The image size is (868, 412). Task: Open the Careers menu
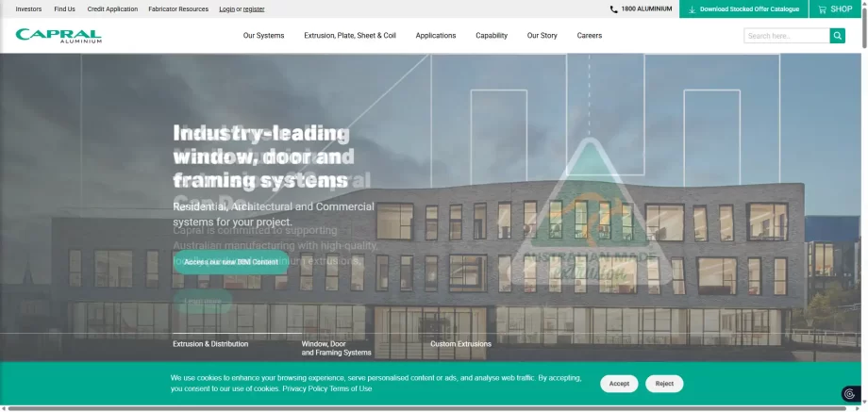tap(589, 36)
